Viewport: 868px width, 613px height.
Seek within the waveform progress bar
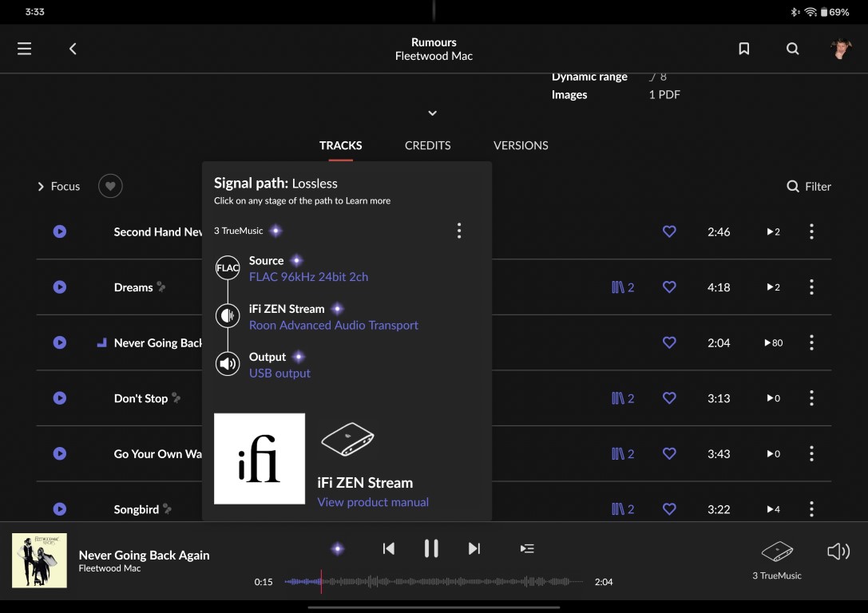[434, 581]
